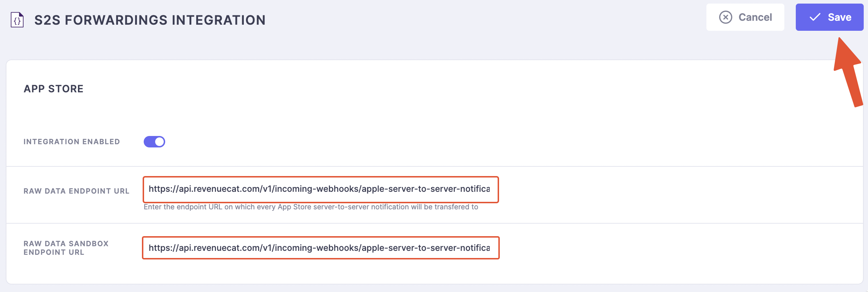Save the S2S forwardings integration
The height and width of the screenshot is (292, 868).
(x=829, y=17)
